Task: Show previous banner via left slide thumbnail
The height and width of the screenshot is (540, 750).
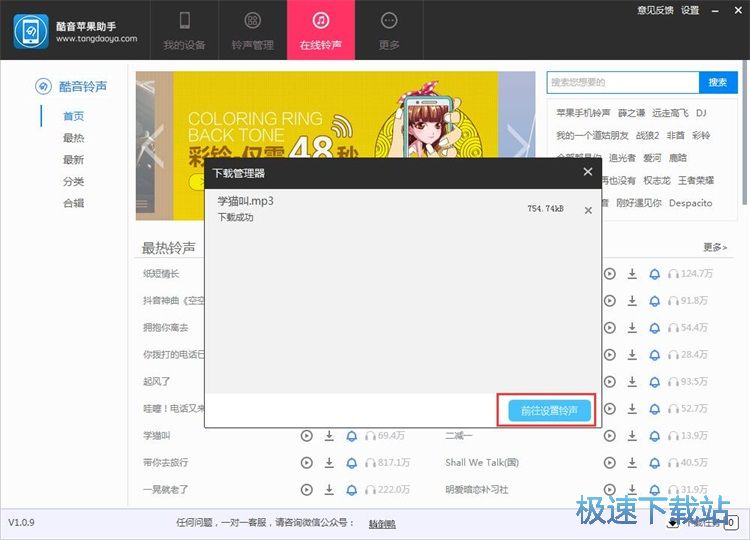Action: tap(154, 146)
